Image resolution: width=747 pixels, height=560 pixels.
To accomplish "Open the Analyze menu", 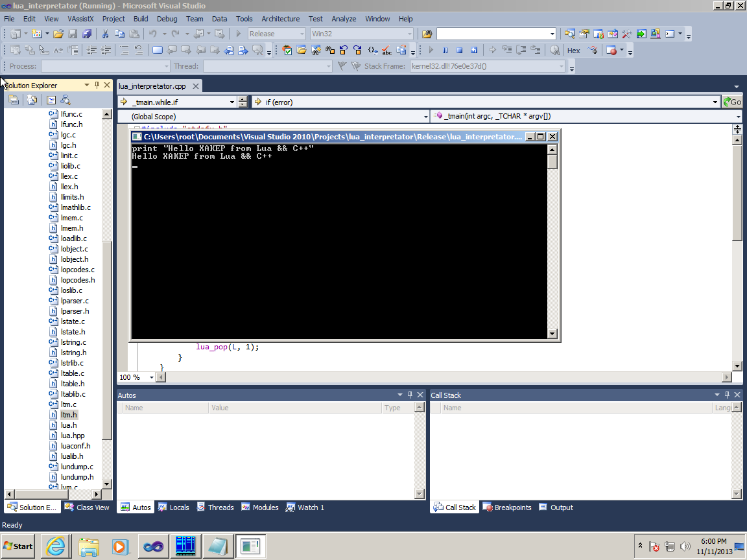I will 344,19.
